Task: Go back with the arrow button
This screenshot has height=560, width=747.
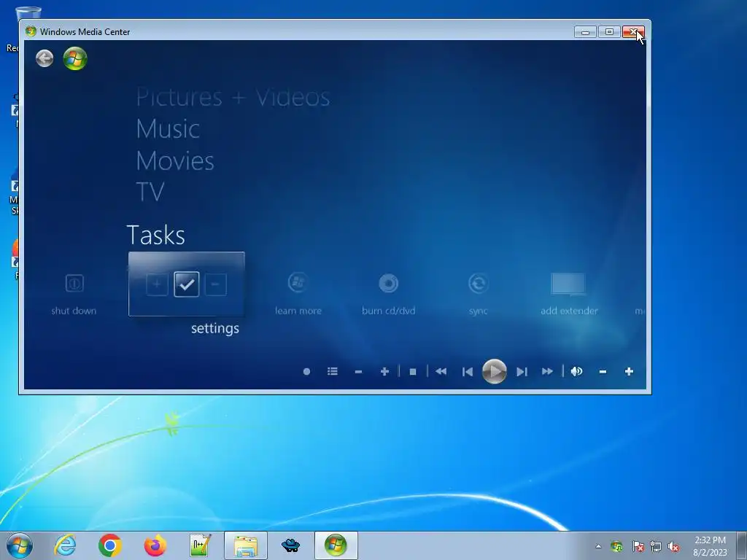Action: 44,58
